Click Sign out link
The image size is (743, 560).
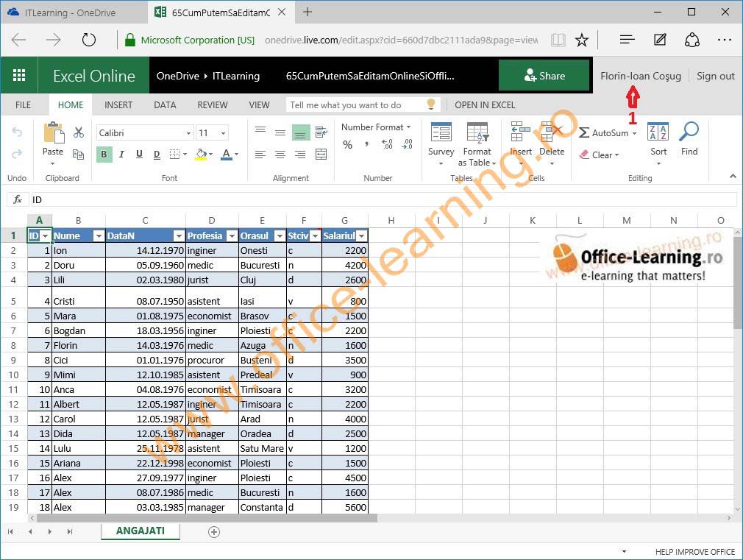[715, 76]
